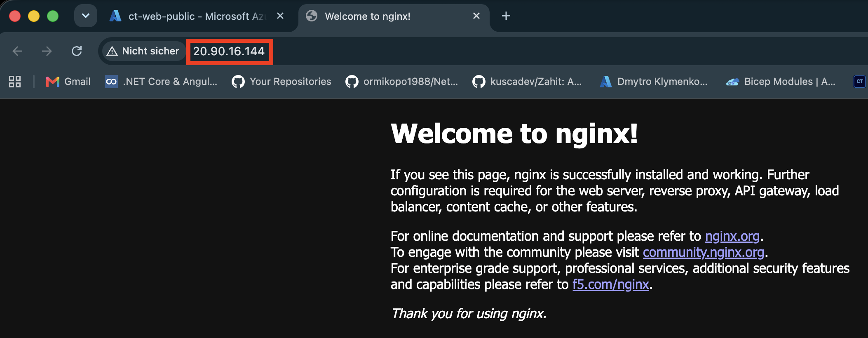Open the Dmytro Klymenko... Azure bookmark
This screenshot has height=338, width=868.
654,82
